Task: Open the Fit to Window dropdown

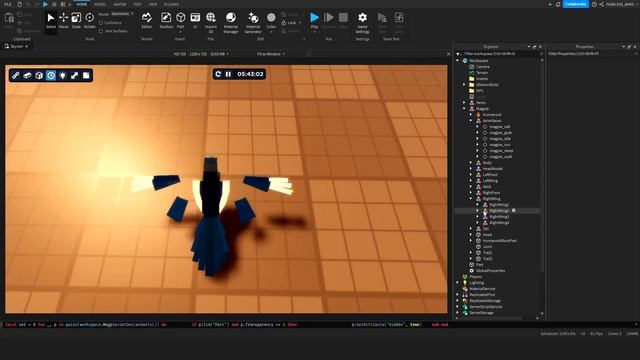Action: tap(271, 54)
